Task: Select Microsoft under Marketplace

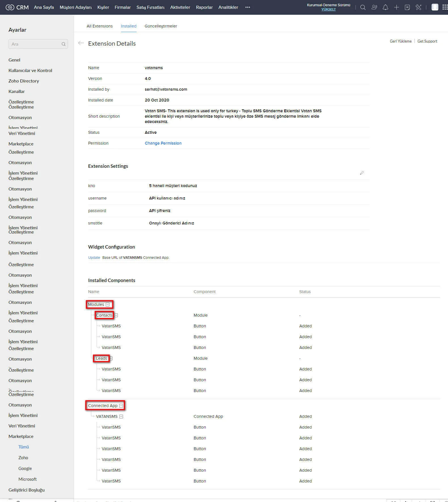Action: 27,479
